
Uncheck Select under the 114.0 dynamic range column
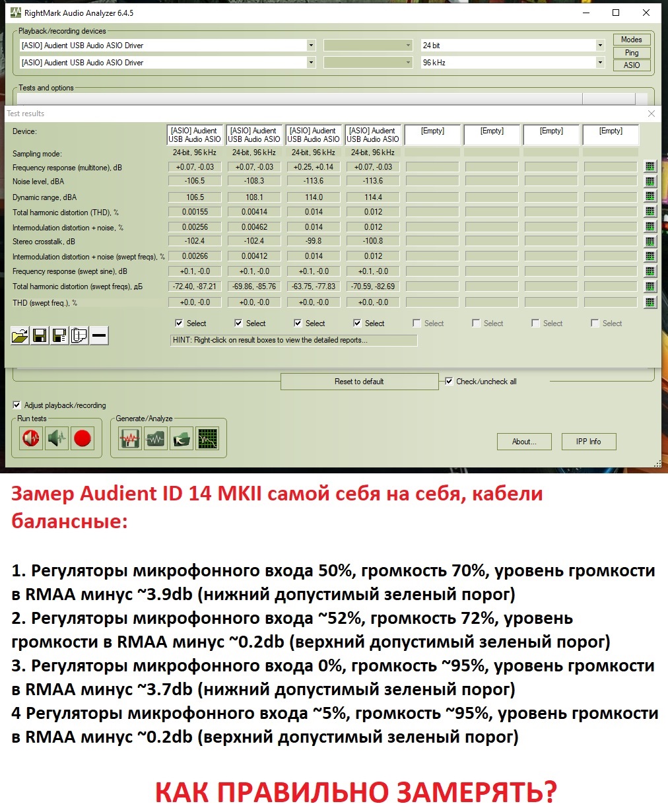(298, 323)
